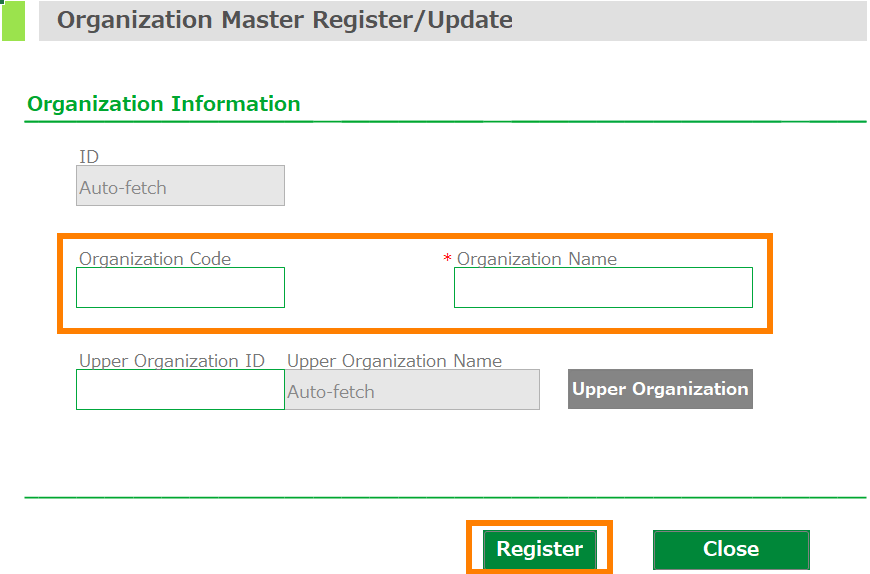Click the Upper Organization Name label
This screenshot has width=870, height=574.
pos(395,361)
